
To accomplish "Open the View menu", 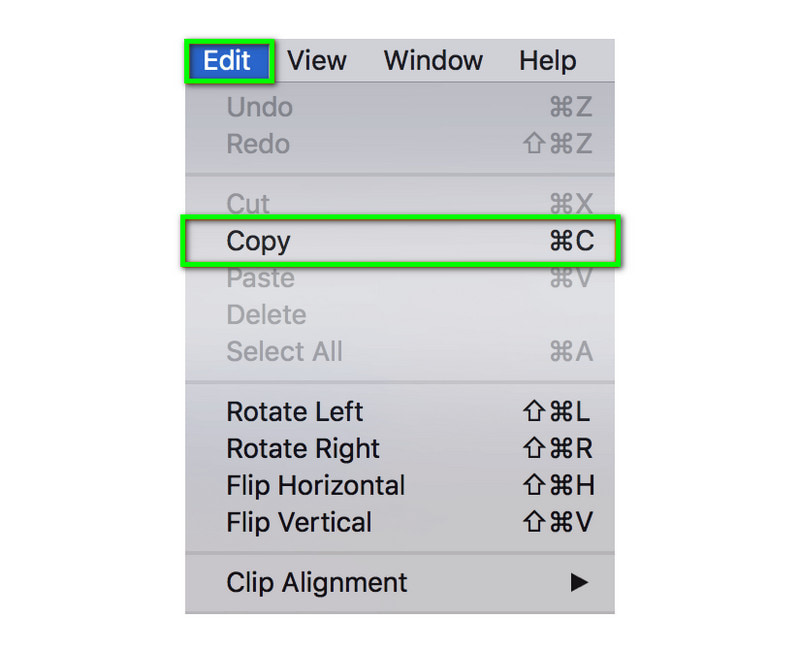I will [316, 61].
